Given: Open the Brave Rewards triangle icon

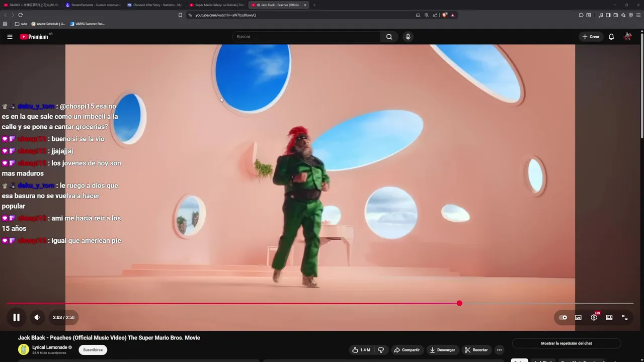Looking at the screenshot, I should pos(453,15).
